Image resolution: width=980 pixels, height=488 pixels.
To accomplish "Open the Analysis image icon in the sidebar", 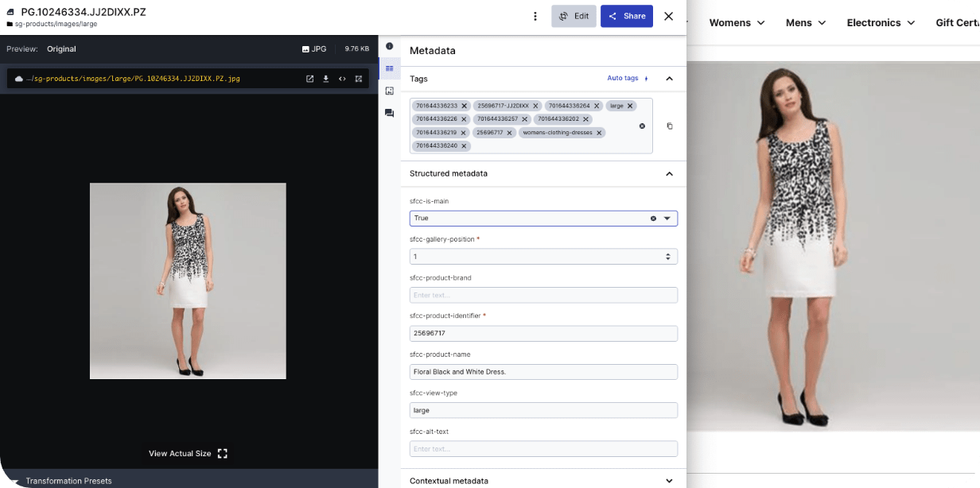I will (389, 91).
